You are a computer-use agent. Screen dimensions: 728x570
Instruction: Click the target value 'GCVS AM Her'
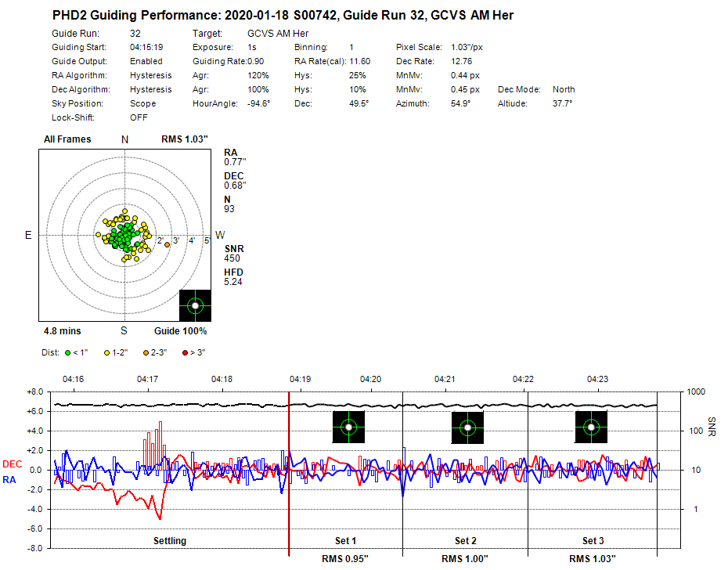tap(278, 34)
